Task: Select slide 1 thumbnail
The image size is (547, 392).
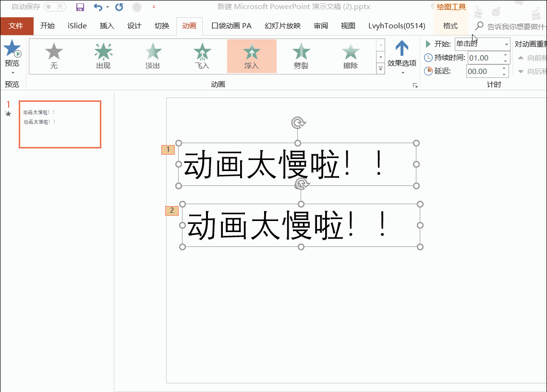Action: [60, 124]
